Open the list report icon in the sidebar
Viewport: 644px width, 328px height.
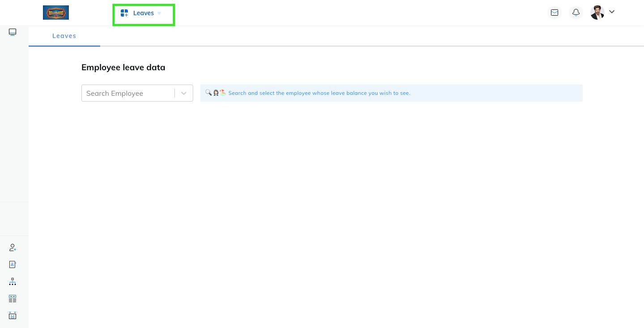click(13, 298)
